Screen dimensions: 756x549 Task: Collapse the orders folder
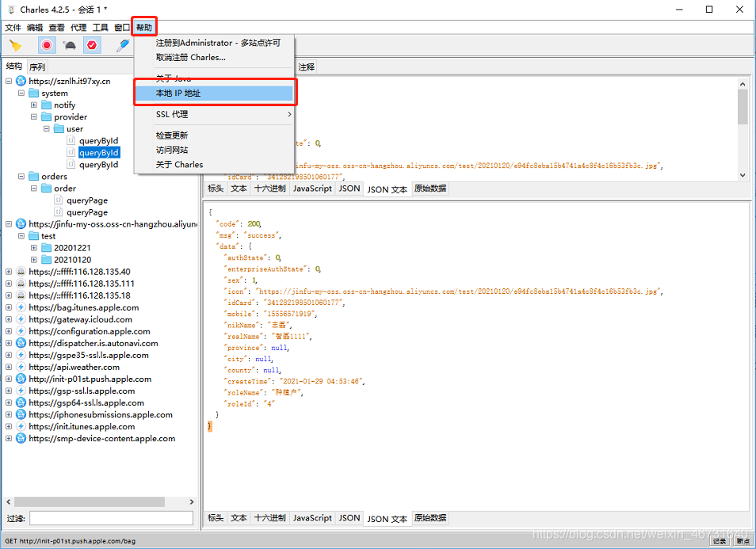[x=21, y=177]
